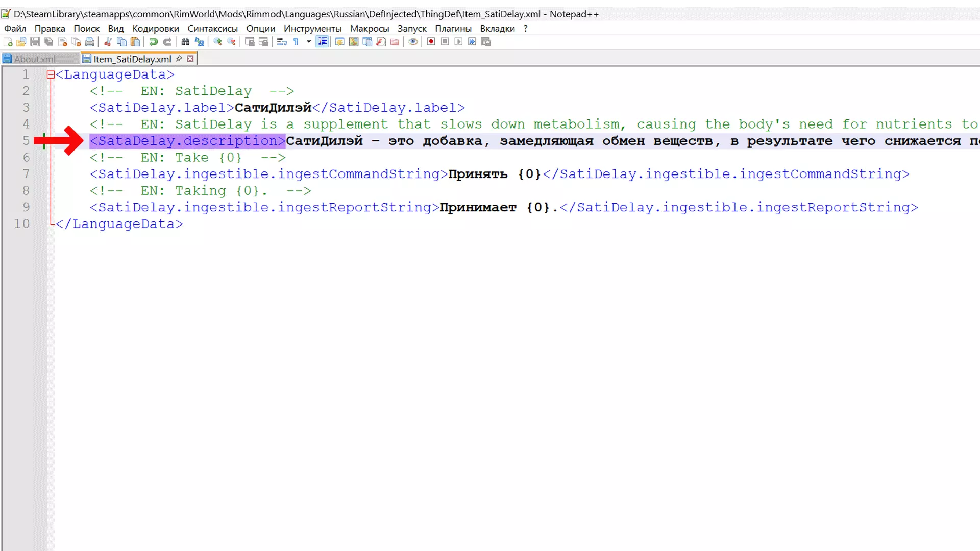Image resolution: width=980 pixels, height=551 pixels.
Task: Open the Плагины menu
Action: (x=453, y=29)
